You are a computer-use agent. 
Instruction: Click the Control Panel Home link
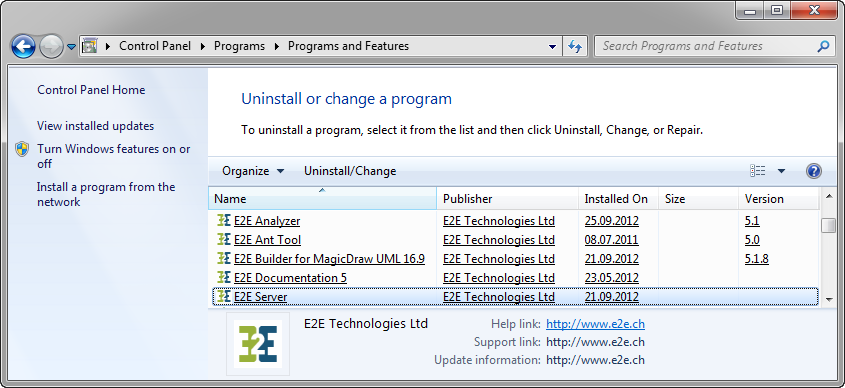click(x=91, y=90)
